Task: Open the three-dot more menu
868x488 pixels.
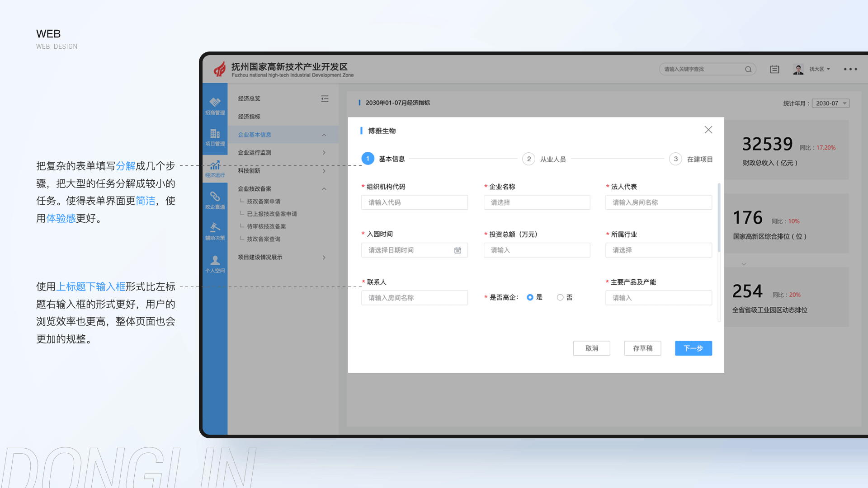Action: [x=850, y=69]
